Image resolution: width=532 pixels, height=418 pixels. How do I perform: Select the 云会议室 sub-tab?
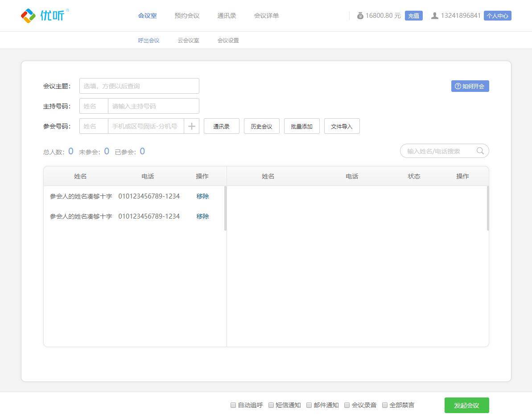pos(188,40)
